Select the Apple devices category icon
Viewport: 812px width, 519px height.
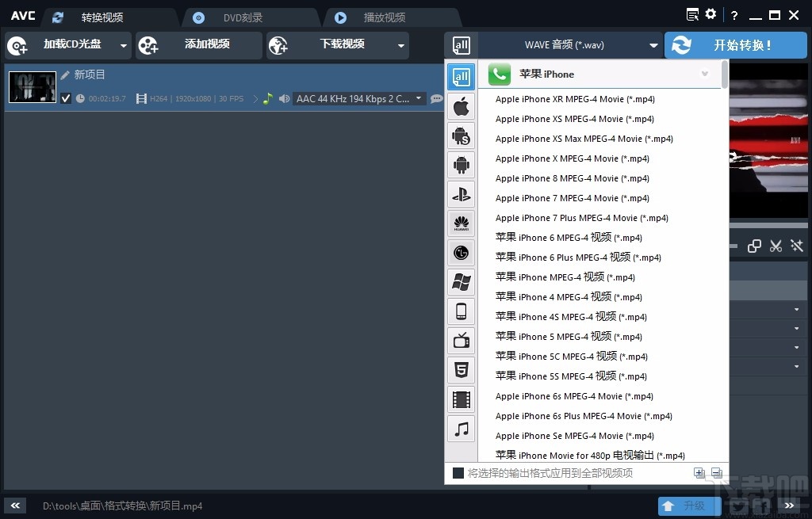(x=462, y=106)
